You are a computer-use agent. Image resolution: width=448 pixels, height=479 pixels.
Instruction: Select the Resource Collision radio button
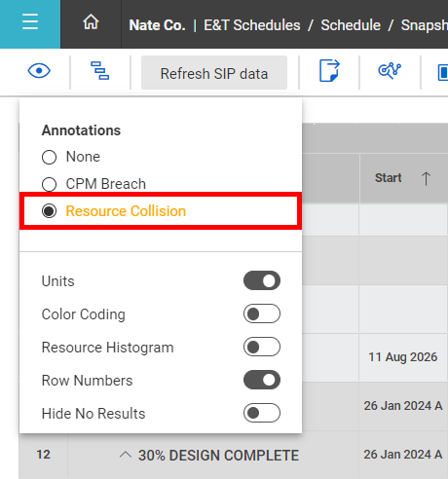coord(49,211)
